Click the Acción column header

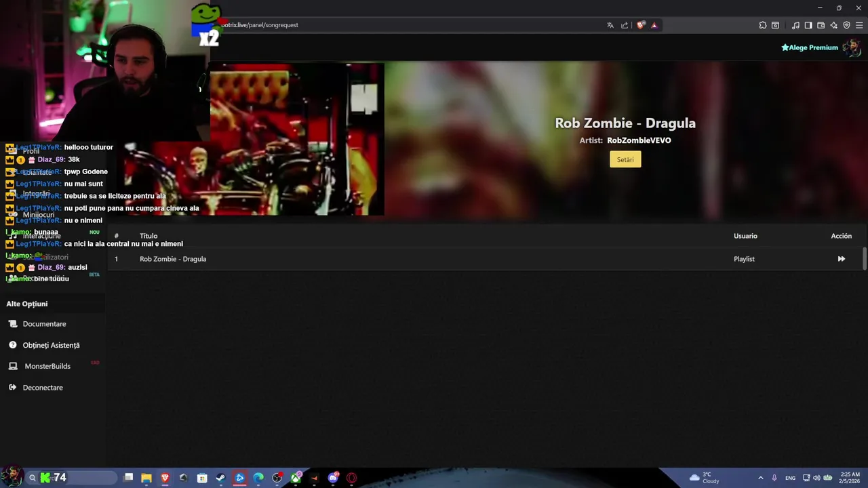pyautogui.click(x=841, y=236)
